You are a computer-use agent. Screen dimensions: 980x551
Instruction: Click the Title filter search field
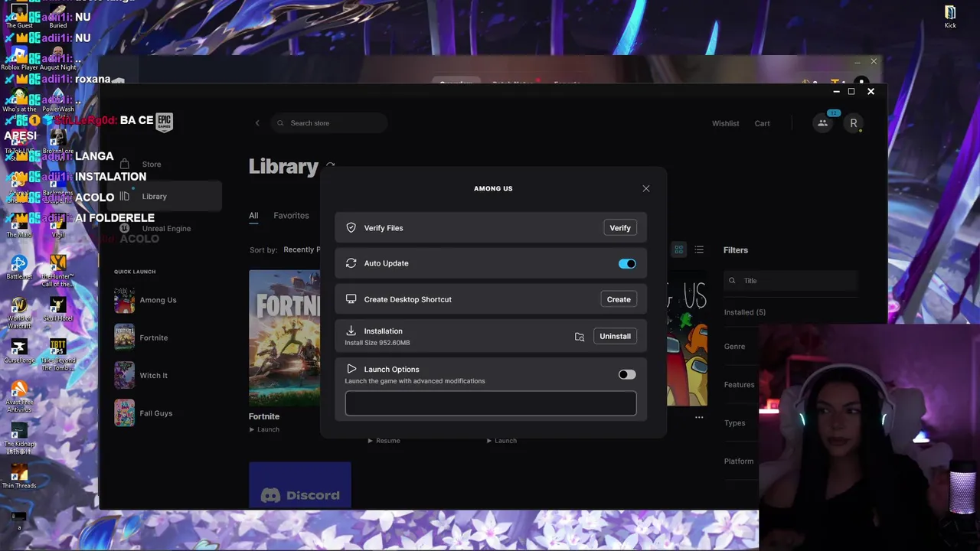(790, 281)
